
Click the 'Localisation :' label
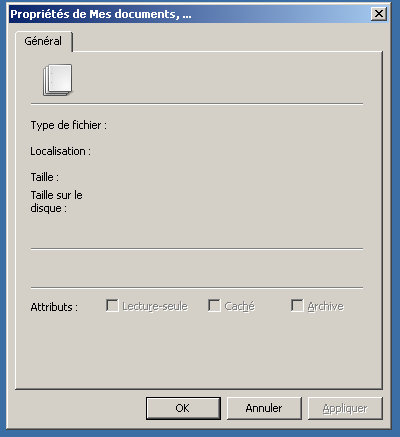click(x=60, y=151)
